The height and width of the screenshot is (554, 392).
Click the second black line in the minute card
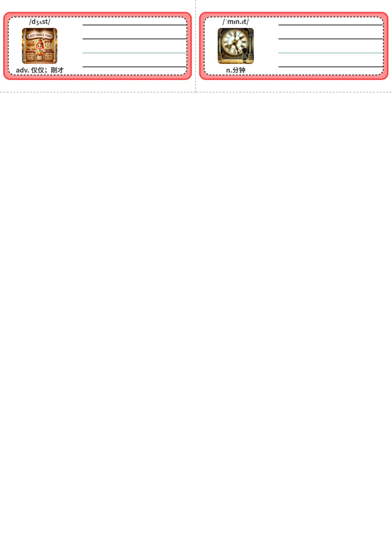[331, 39]
